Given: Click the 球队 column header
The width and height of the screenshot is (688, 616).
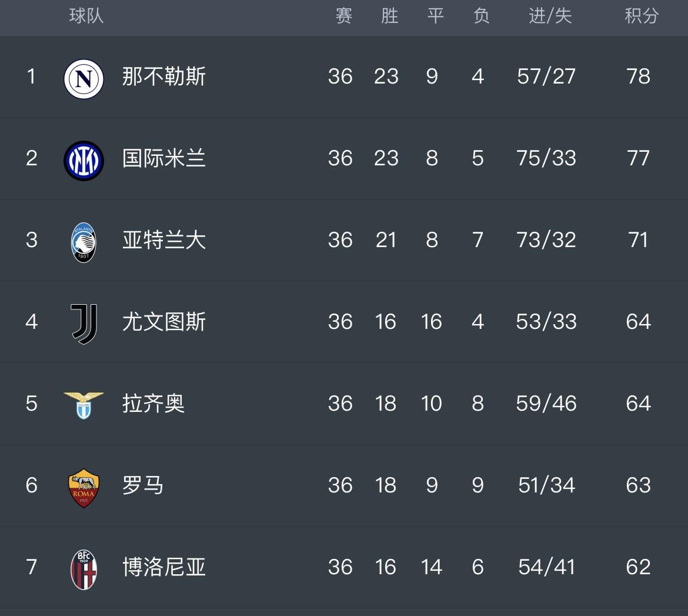Looking at the screenshot, I should tap(86, 16).
